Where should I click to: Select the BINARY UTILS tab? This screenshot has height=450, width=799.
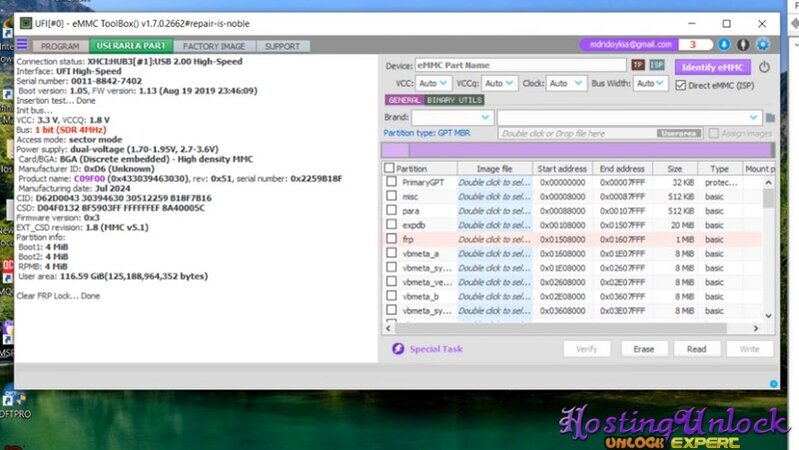(x=453, y=100)
